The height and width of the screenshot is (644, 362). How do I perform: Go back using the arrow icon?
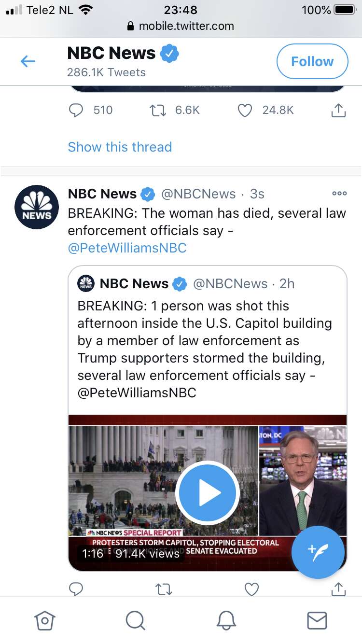tap(28, 61)
